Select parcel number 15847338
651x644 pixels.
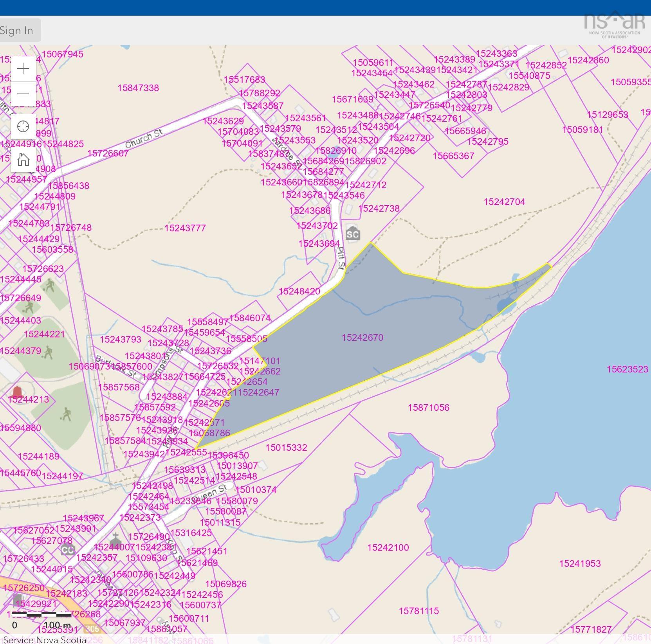[138, 88]
